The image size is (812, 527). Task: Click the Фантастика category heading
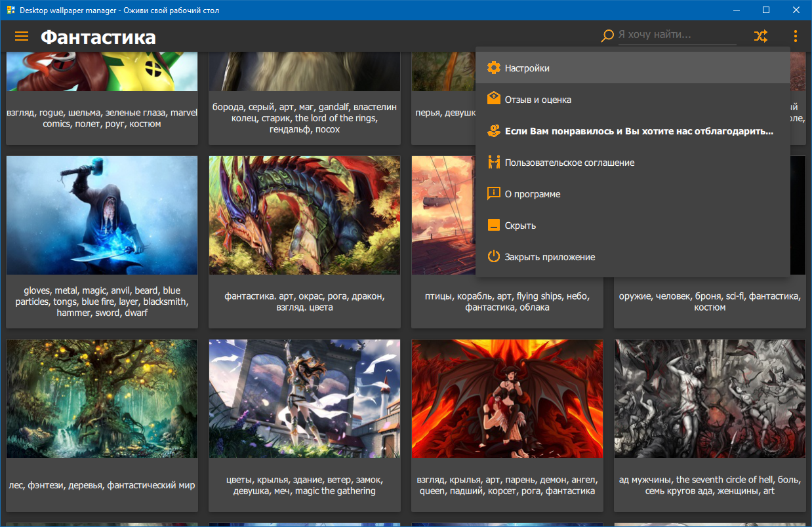coord(98,37)
